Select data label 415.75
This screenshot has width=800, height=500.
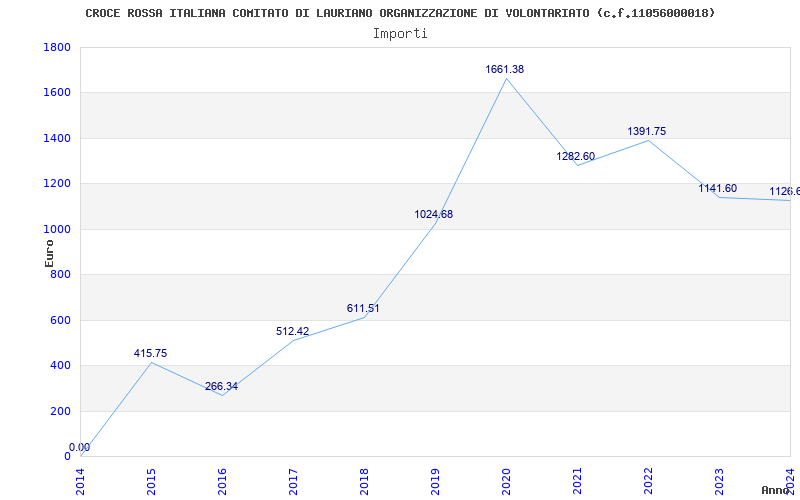pos(151,354)
